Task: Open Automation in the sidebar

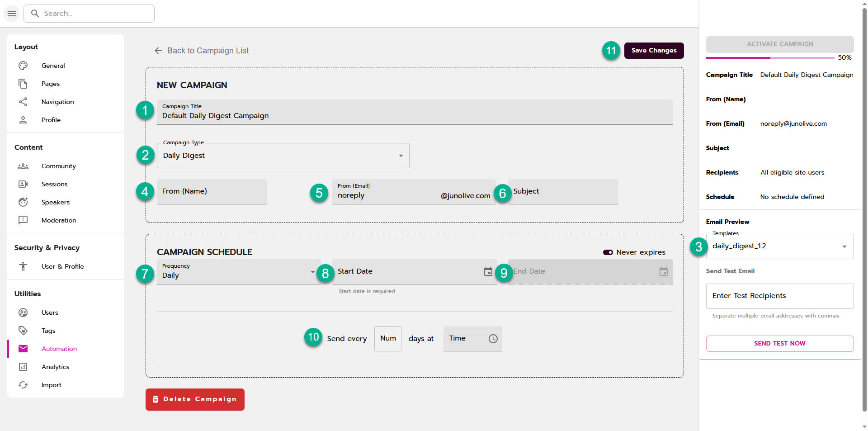Action: [x=59, y=349]
